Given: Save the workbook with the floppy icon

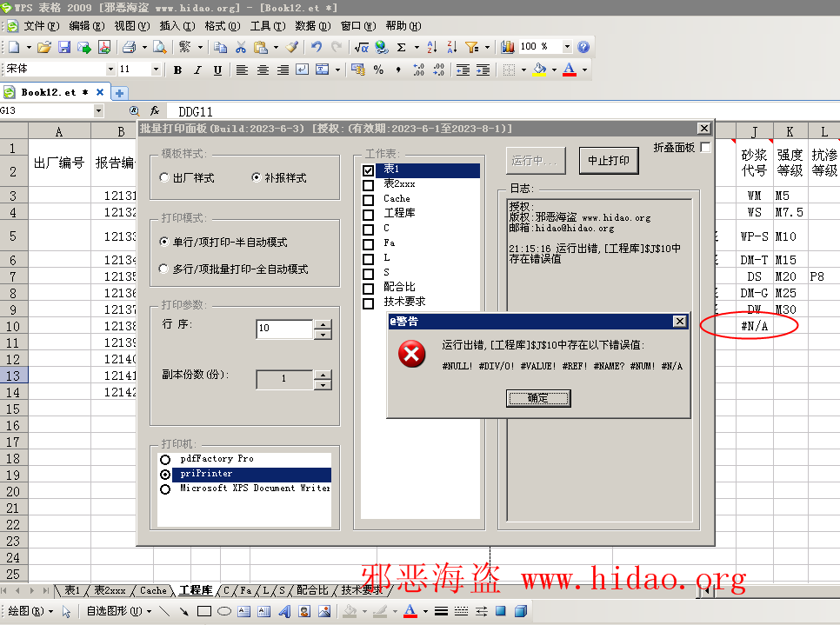Looking at the screenshot, I should pyautogui.click(x=64, y=47).
